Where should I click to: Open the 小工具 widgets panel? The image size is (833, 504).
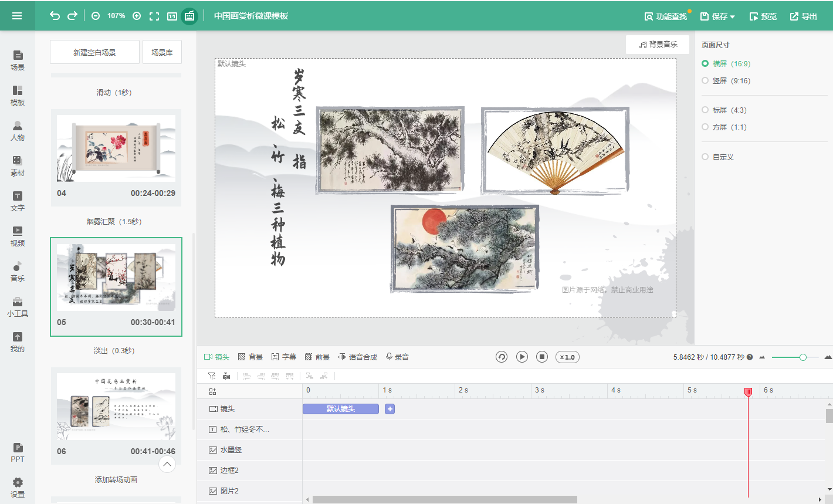tap(18, 306)
